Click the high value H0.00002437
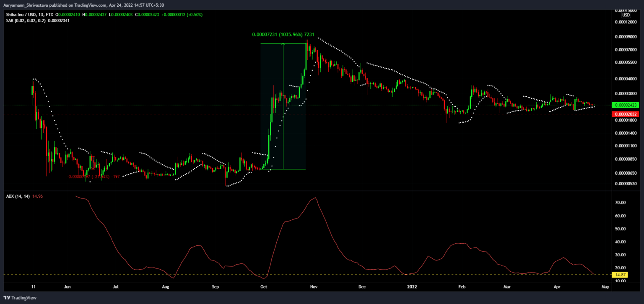The height and width of the screenshot is (304, 644). 95,15
